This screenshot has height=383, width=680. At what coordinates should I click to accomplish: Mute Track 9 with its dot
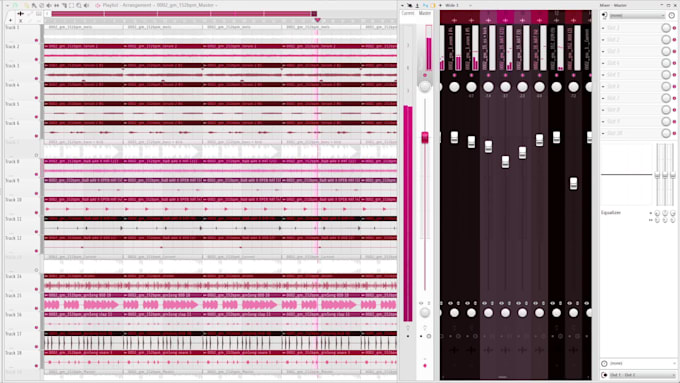pos(36,193)
